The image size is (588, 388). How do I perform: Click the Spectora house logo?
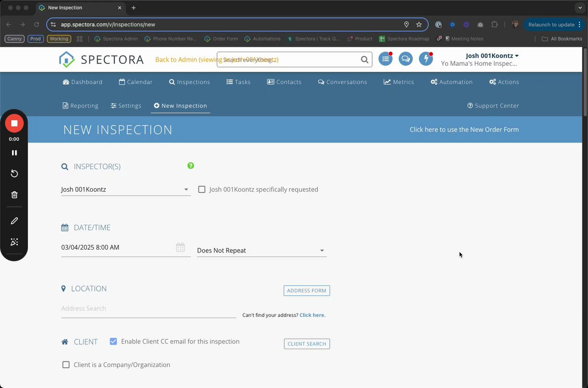[x=67, y=59]
